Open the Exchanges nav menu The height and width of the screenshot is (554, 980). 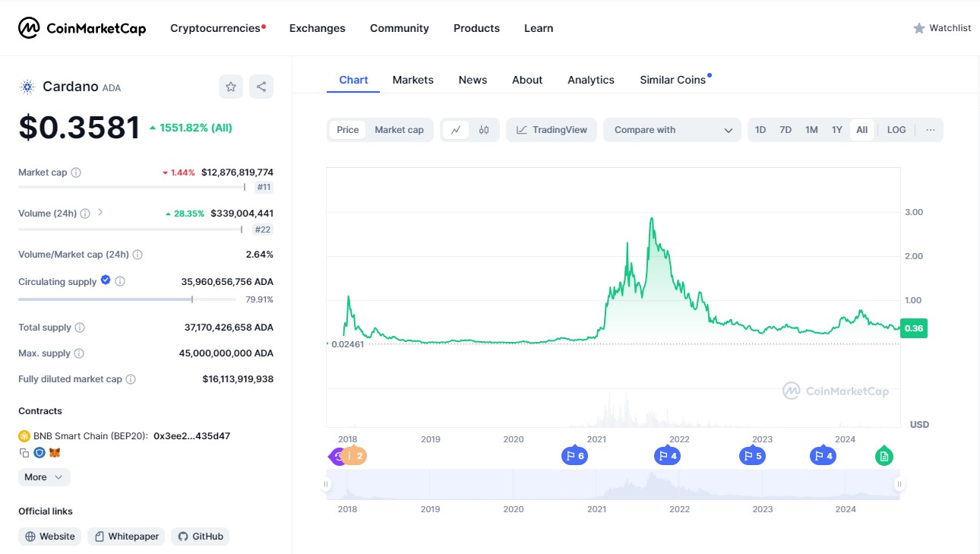(318, 28)
